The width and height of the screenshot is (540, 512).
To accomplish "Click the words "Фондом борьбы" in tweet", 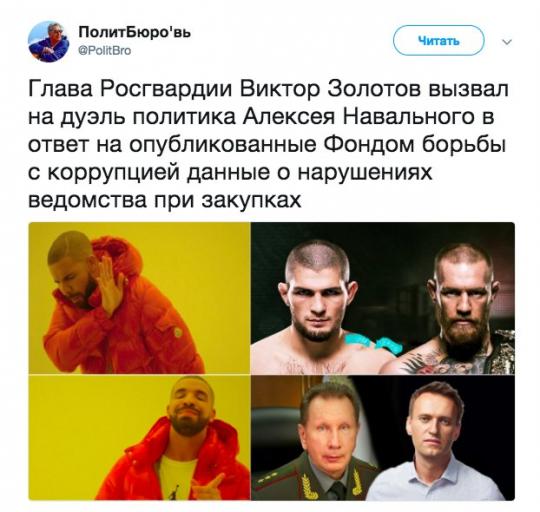I will click(x=414, y=145).
